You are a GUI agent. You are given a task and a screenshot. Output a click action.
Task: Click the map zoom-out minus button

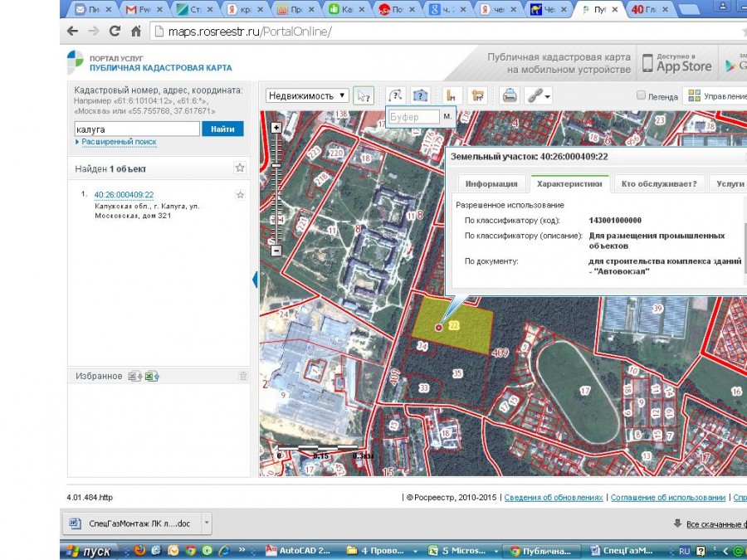[276, 251]
